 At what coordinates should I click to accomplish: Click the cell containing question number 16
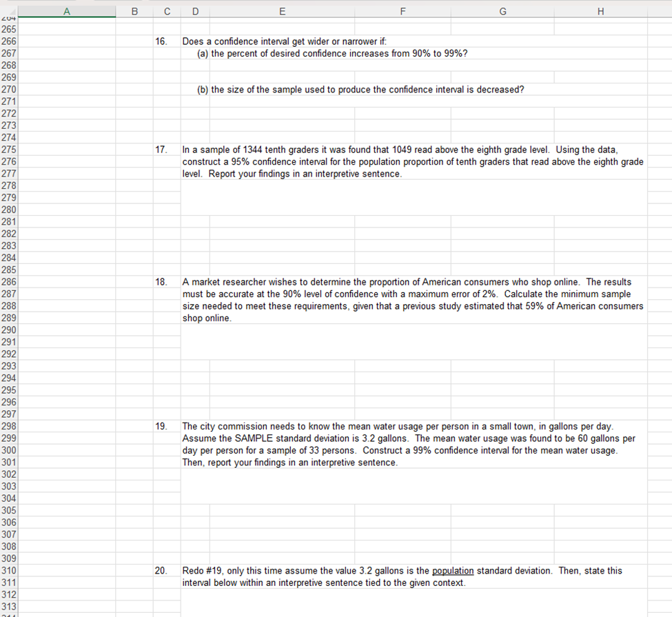(x=166, y=41)
